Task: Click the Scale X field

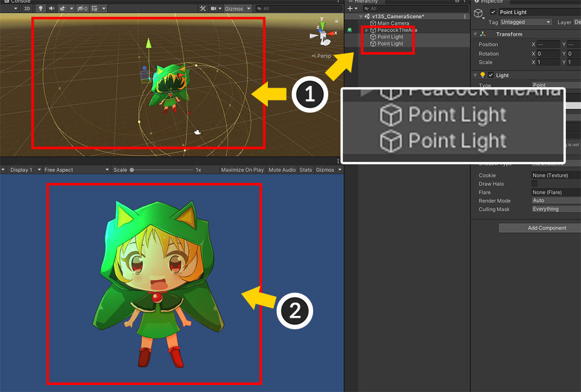Action: coord(548,62)
